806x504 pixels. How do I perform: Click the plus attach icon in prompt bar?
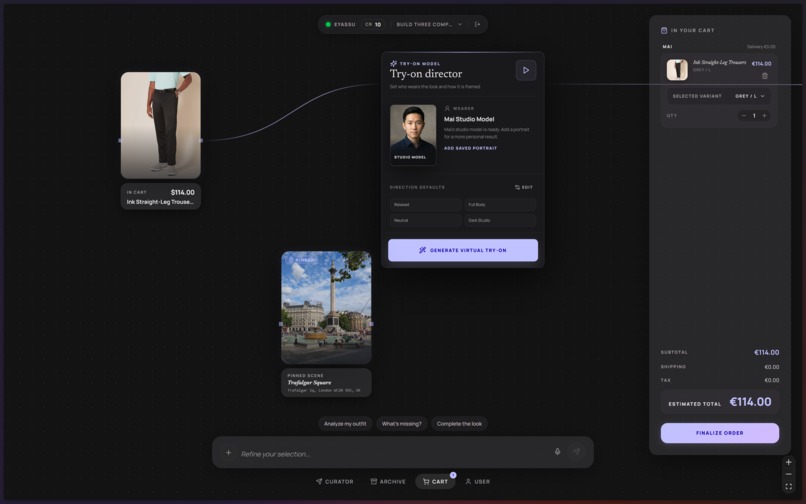click(x=228, y=453)
